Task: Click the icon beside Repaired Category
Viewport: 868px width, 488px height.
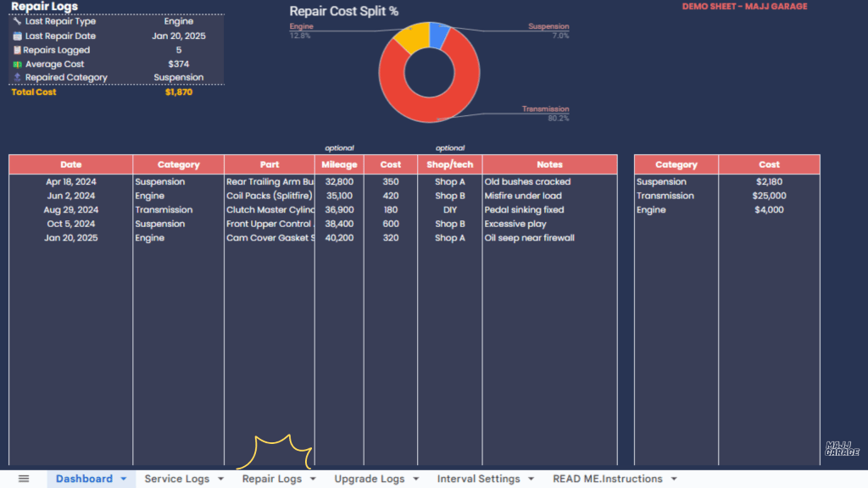Action: tap(17, 78)
